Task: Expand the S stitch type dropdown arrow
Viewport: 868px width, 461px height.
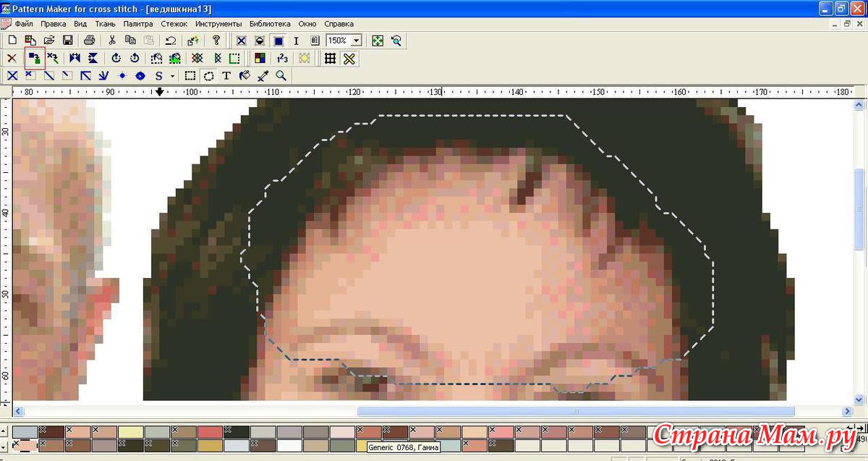Action: coord(172,76)
